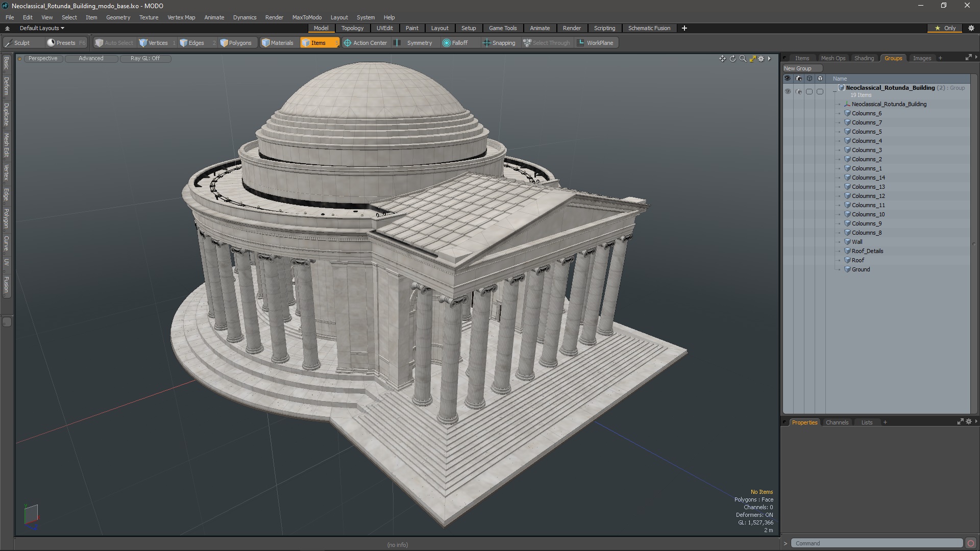Click the Name column header

[840, 79]
